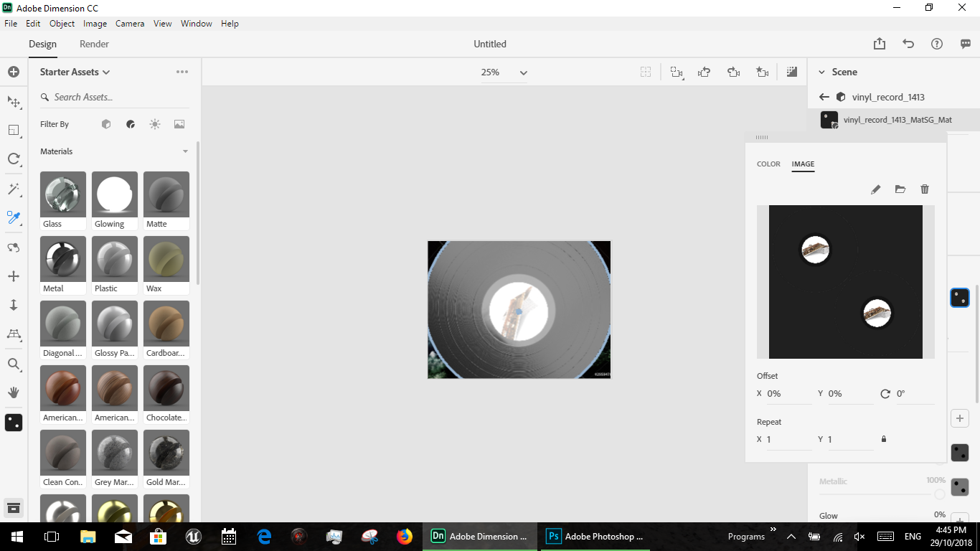980x551 pixels.
Task: Open the content panel icon at toolbar bottom
Action: coord(14,508)
